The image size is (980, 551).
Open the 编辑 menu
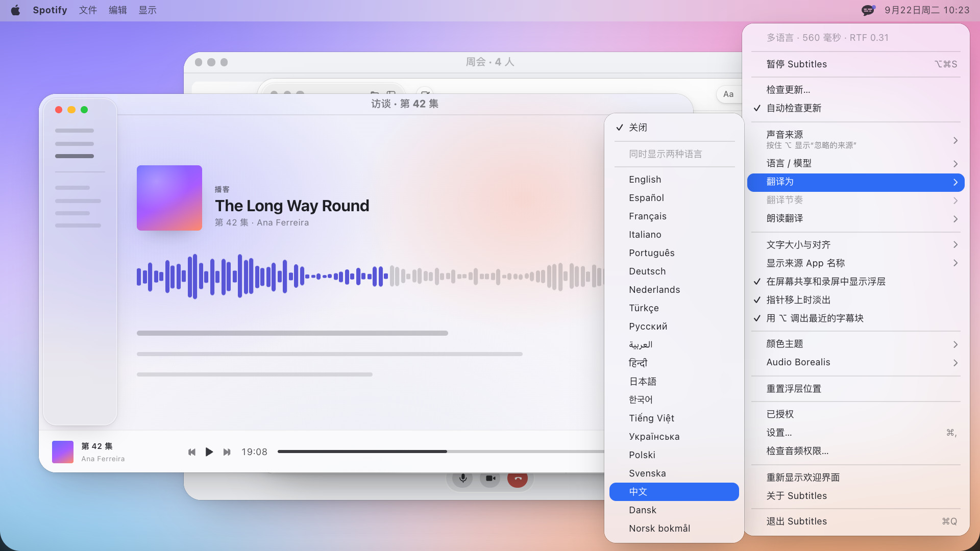pyautogui.click(x=118, y=10)
